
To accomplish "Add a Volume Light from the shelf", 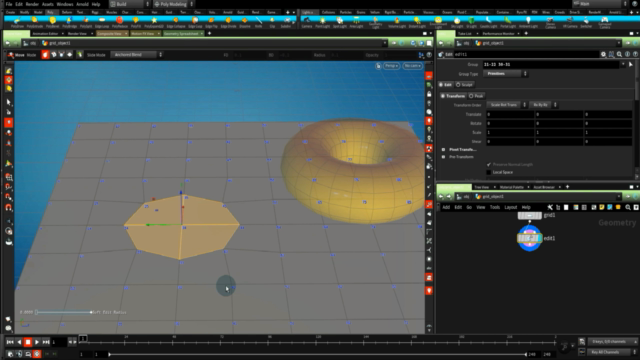I will click(397, 22).
